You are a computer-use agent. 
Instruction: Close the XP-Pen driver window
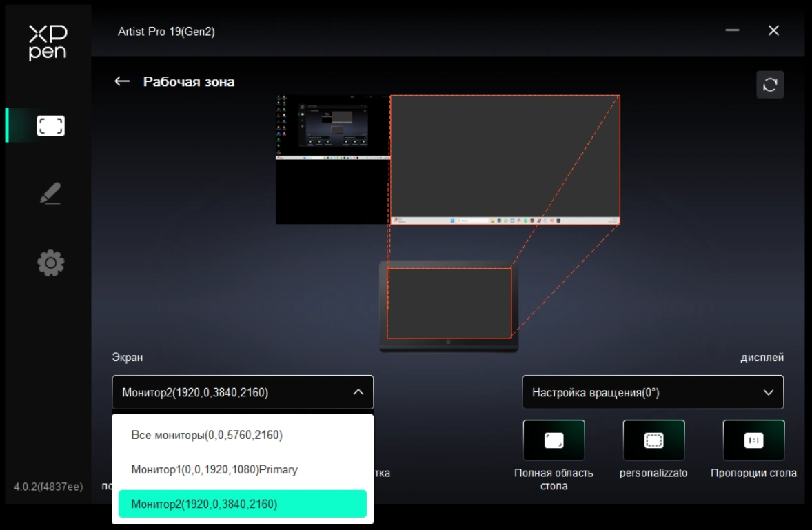pyautogui.click(x=773, y=31)
